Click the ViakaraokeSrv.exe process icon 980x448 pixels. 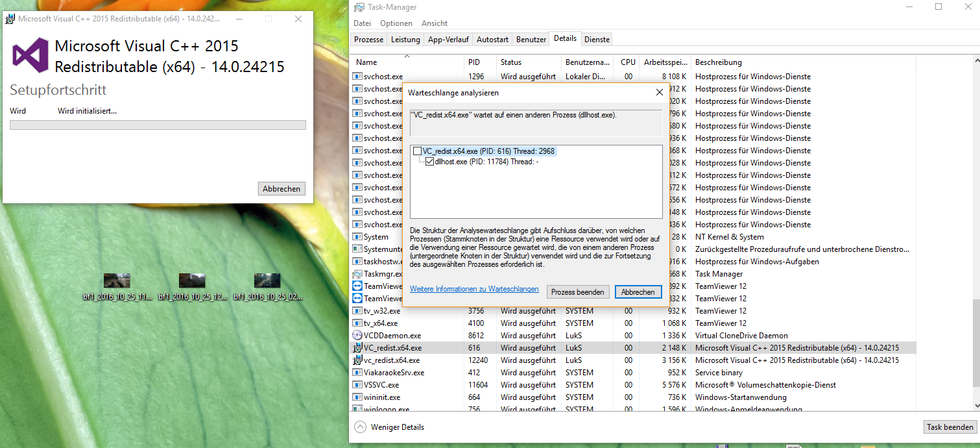tap(357, 373)
